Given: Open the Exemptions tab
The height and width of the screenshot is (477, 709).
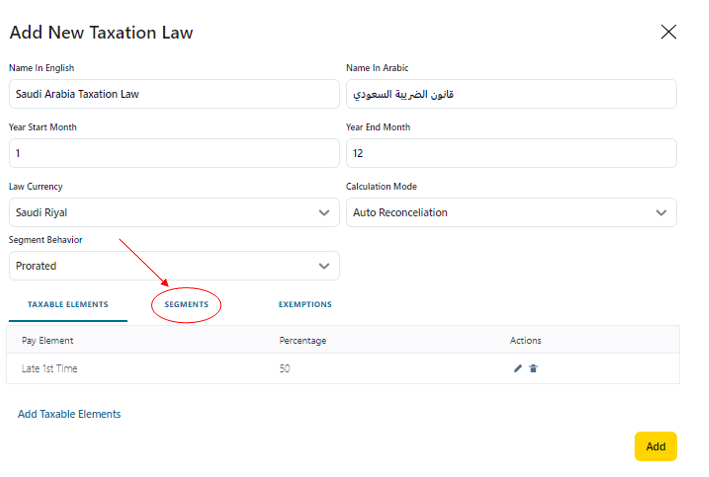Looking at the screenshot, I should [x=305, y=304].
